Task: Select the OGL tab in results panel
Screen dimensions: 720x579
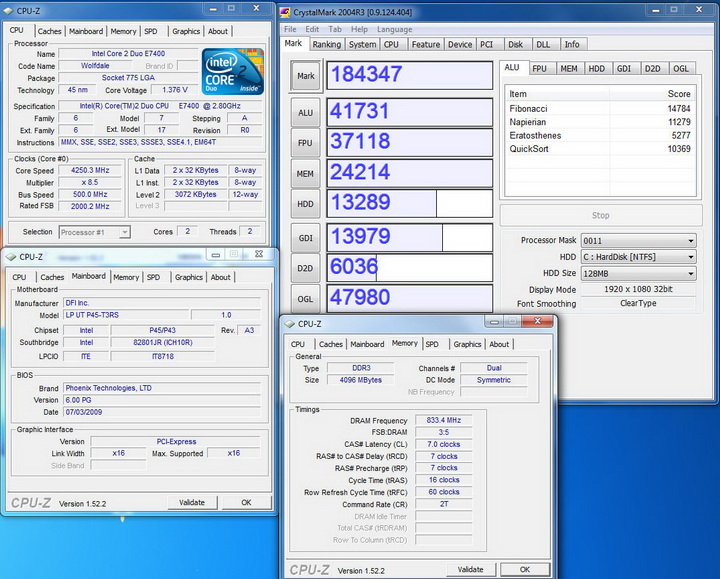Action: pos(681,68)
